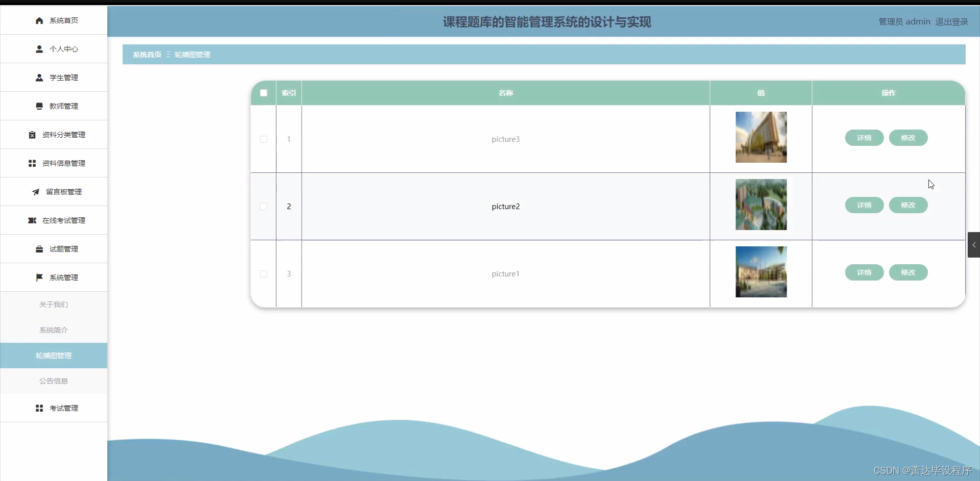The width and height of the screenshot is (980, 481).
Task: Open 系统首页 via its home icon
Action: [39, 20]
